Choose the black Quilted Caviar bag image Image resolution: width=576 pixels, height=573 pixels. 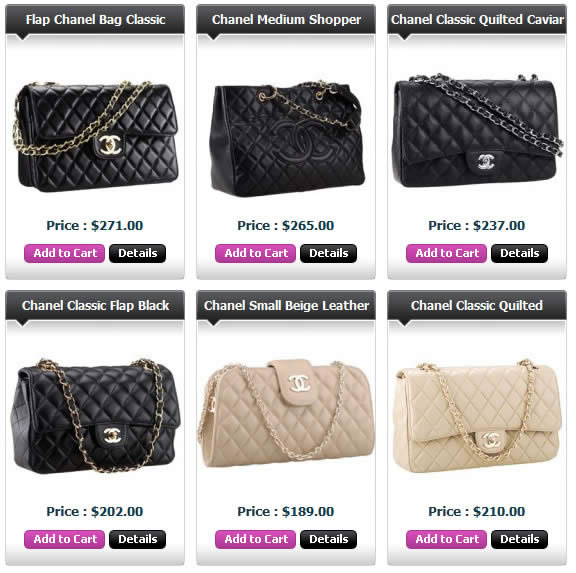point(478,130)
